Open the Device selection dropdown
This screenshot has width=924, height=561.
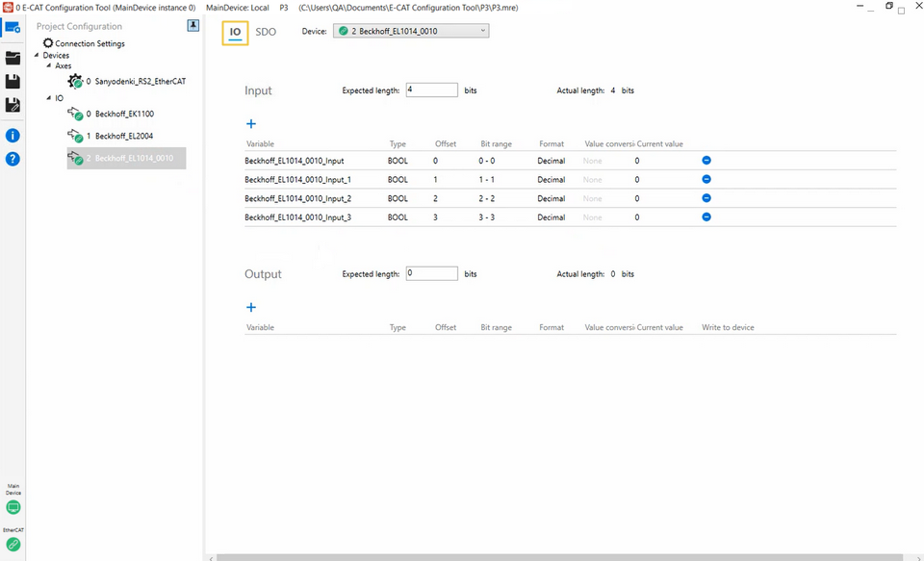[411, 31]
